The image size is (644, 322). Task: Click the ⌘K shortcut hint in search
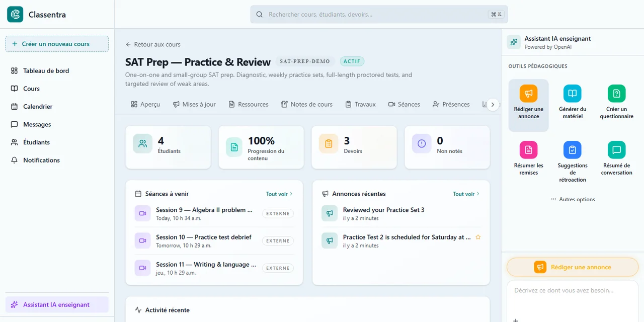point(496,15)
